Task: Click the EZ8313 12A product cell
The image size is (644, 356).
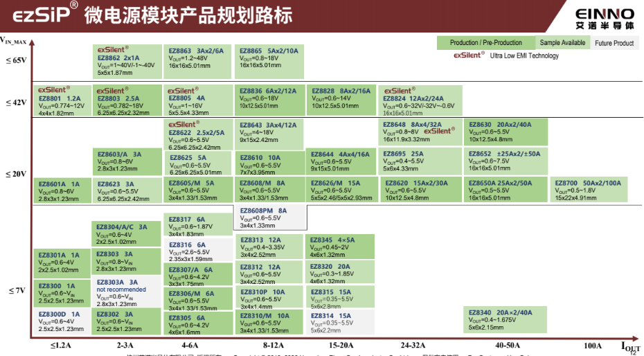Action: [x=269, y=247]
